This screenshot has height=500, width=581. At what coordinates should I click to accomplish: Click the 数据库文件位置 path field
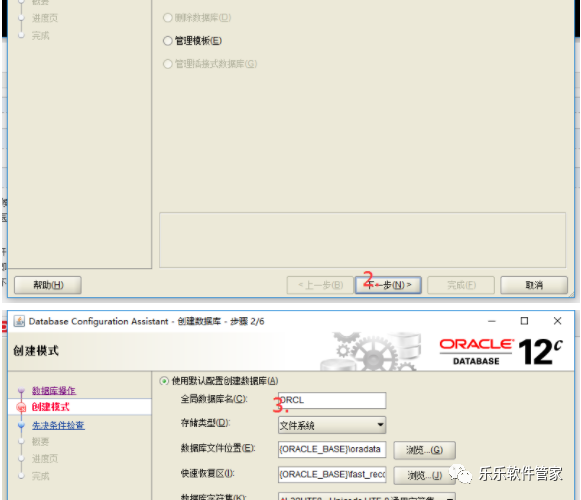click(332, 449)
